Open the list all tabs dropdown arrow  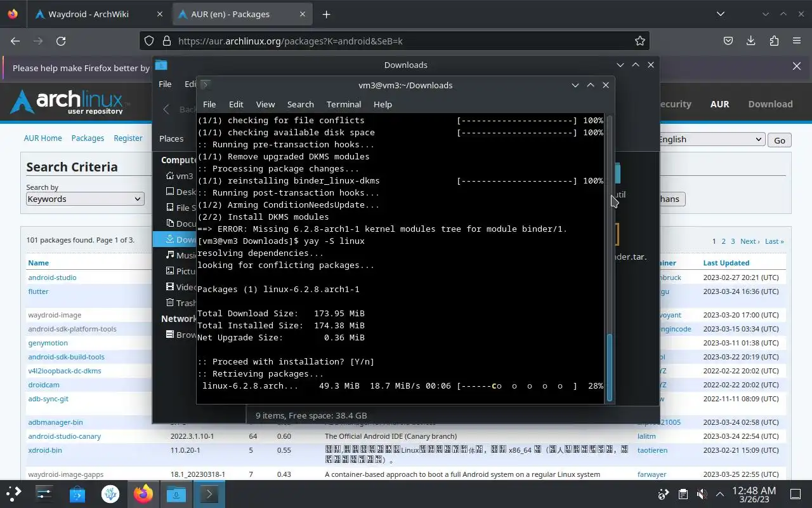720,14
